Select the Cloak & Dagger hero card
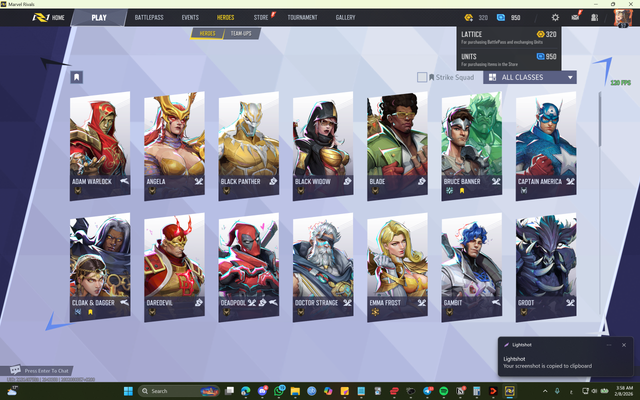Image resolution: width=640 pixels, height=400 pixels. click(x=100, y=267)
